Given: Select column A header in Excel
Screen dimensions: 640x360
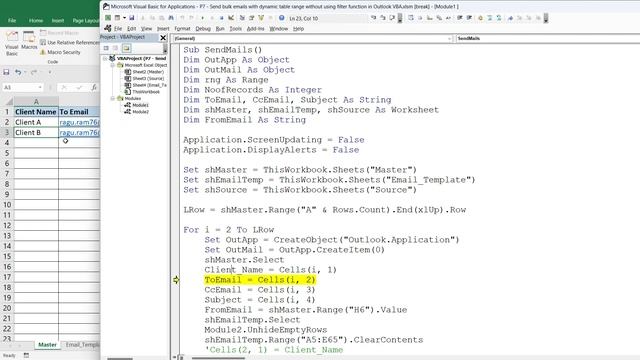Looking at the screenshot, I should coord(36,101).
